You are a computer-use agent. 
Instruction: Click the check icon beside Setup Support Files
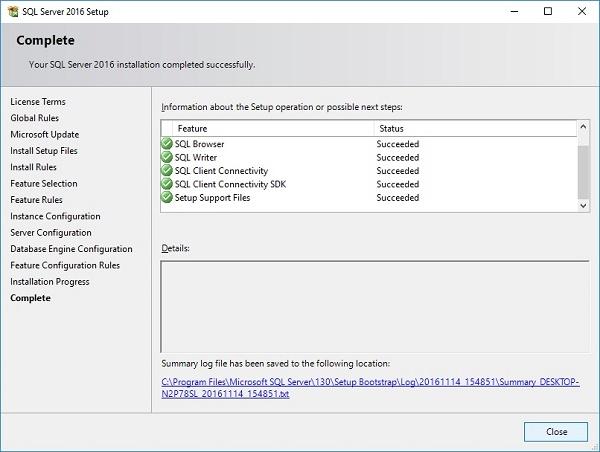167,198
